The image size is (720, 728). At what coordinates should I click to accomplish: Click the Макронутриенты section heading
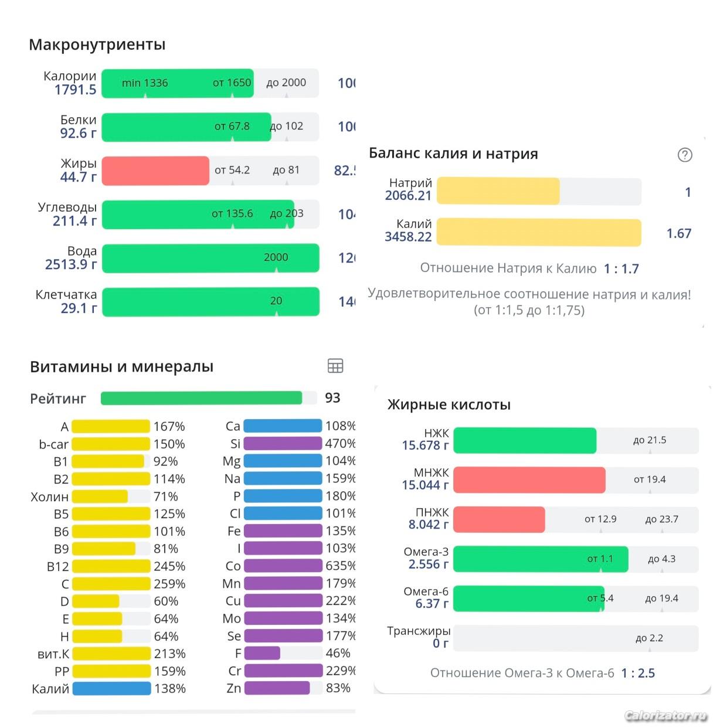(x=97, y=45)
